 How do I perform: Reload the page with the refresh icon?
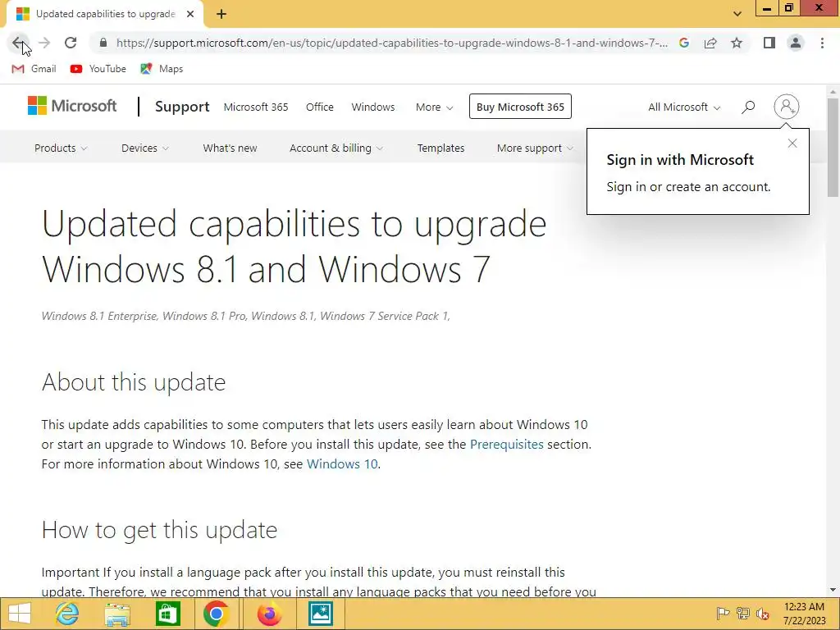[71, 43]
